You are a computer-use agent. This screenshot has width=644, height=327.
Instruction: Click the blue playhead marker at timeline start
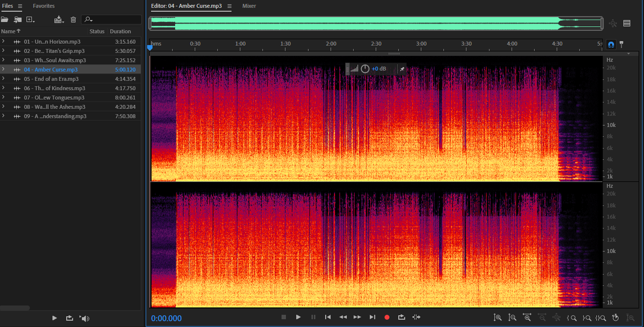click(149, 47)
